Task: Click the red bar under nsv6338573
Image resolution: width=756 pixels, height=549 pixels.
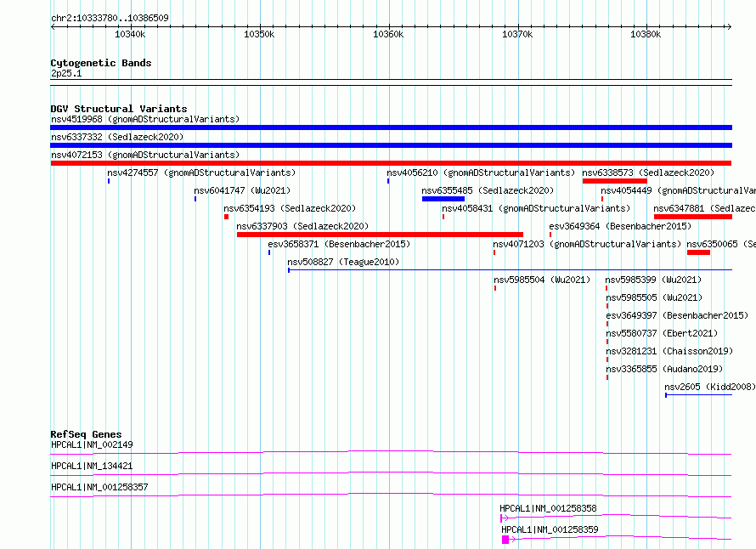Action: coord(615,181)
